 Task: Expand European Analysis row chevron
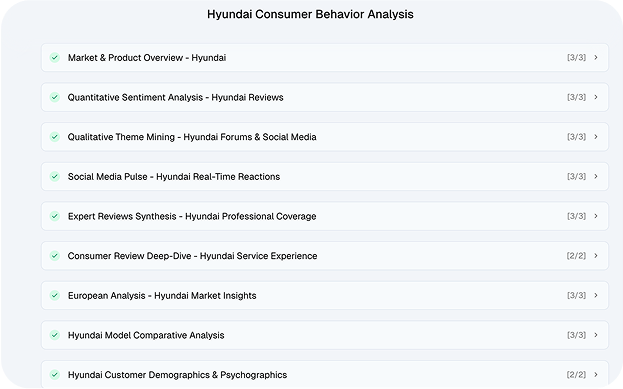596,295
